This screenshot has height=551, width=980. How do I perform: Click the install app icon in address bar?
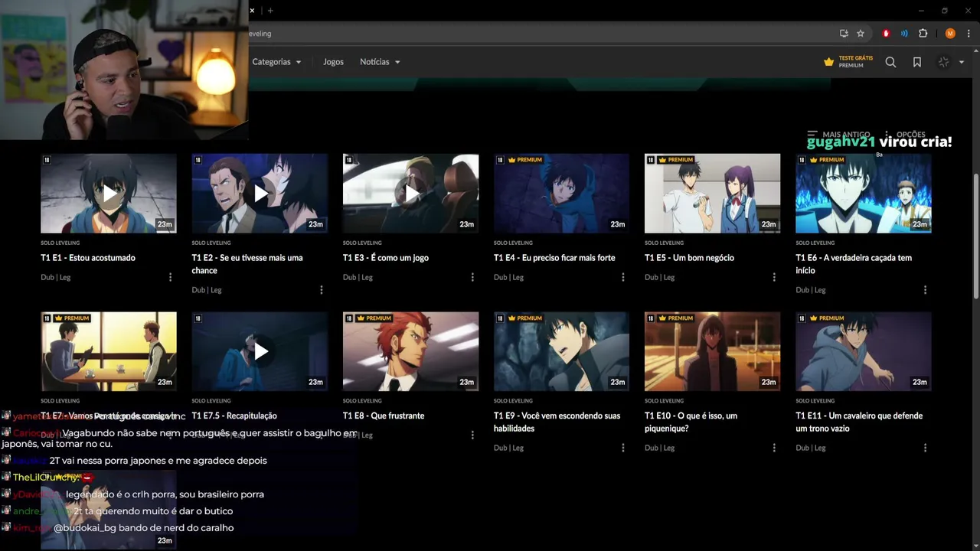pos(844,34)
